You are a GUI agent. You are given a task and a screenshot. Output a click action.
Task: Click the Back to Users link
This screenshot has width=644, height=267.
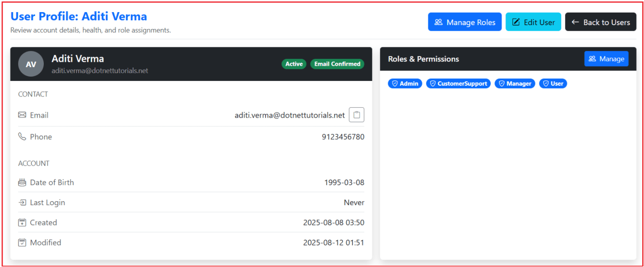click(601, 22)
